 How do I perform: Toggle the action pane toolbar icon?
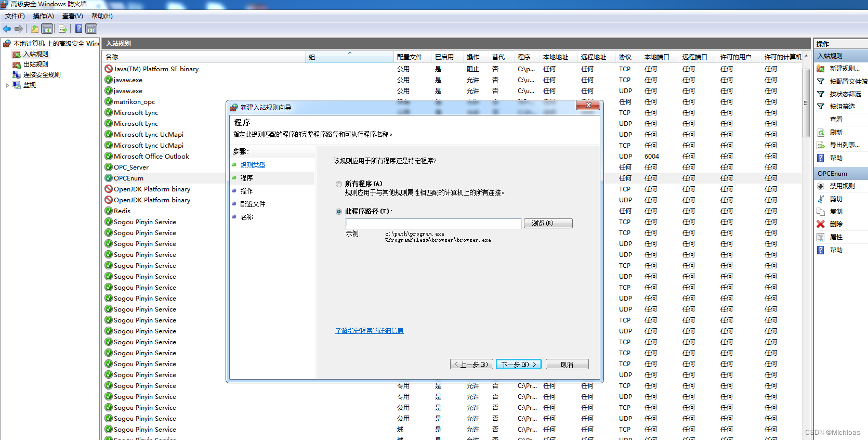[91, 29]
